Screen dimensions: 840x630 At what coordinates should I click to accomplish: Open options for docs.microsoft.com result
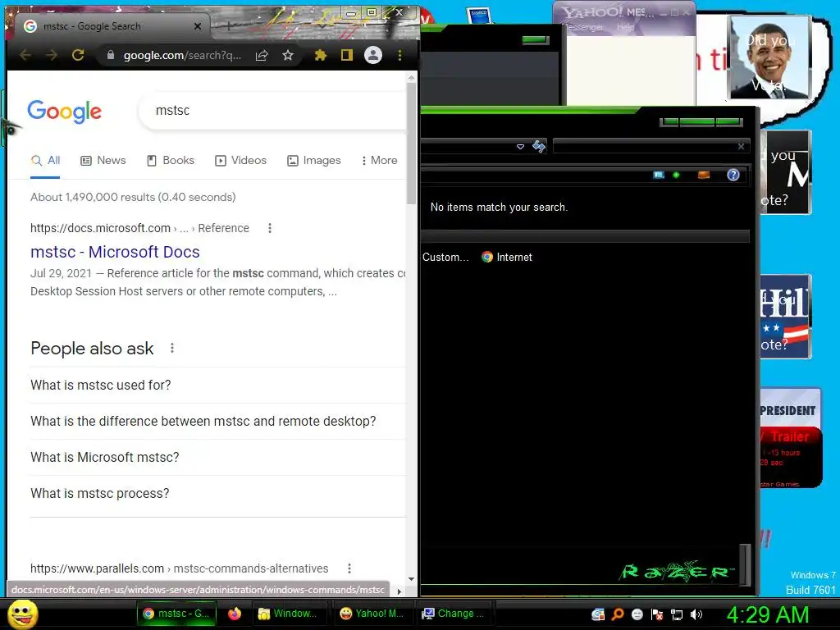coord(270,228)
